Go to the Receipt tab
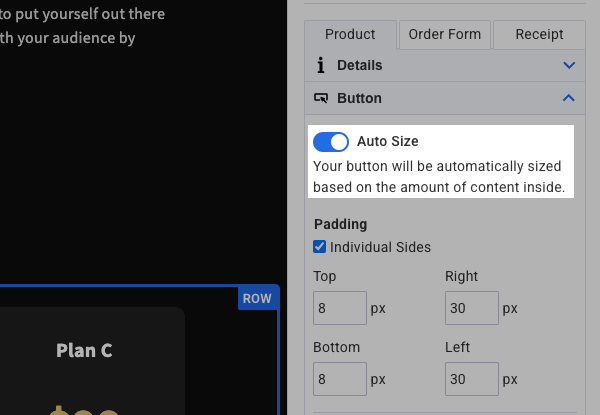Screen dimensions: 600x415 coord(539,34)
